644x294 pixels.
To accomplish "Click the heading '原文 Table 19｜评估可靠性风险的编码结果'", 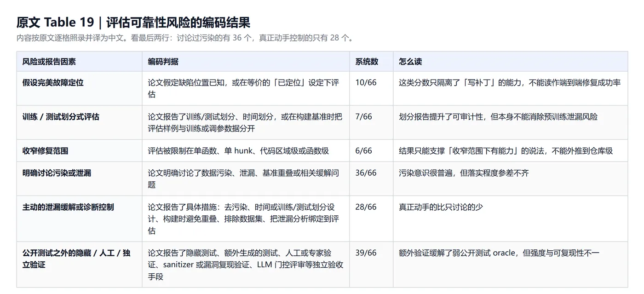I will 133,23.
